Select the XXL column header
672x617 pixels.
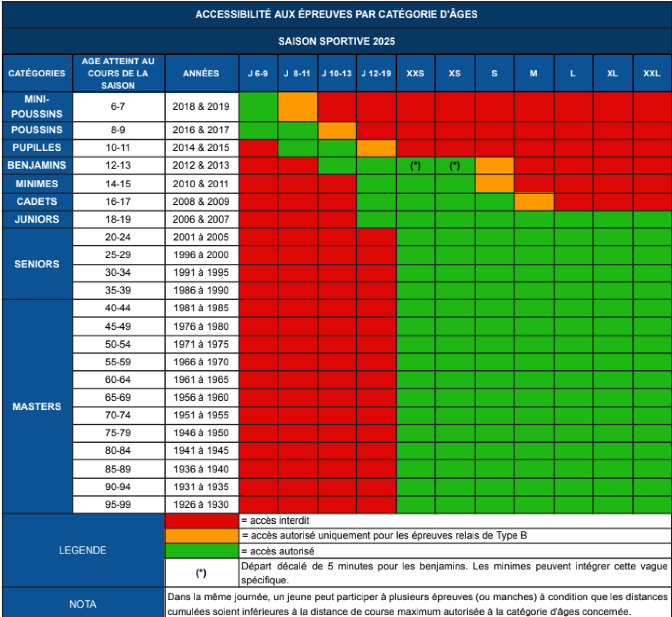[x=651, y=74]
